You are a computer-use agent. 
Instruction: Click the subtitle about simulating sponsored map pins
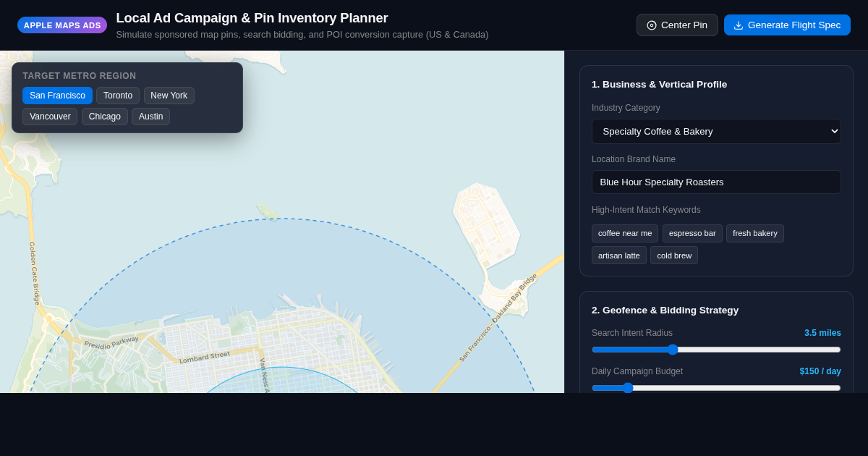302,35
